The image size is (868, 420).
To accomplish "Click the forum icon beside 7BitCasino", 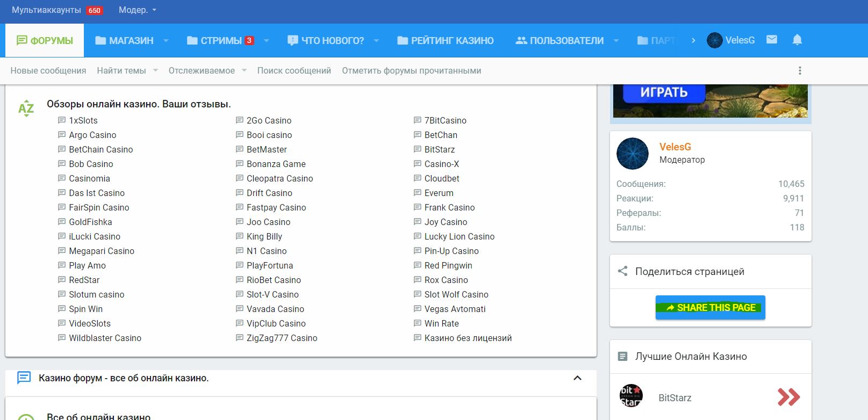I will (x=418, y=120).
